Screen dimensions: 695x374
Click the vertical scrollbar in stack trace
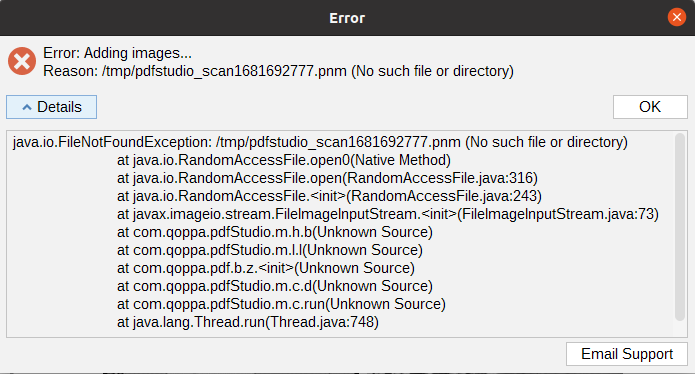(680, 227)
